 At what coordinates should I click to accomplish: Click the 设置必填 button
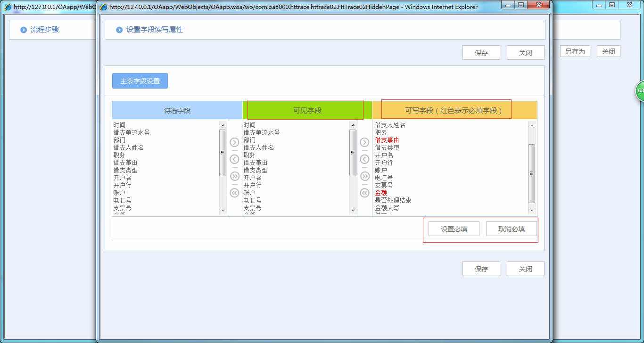453,229
